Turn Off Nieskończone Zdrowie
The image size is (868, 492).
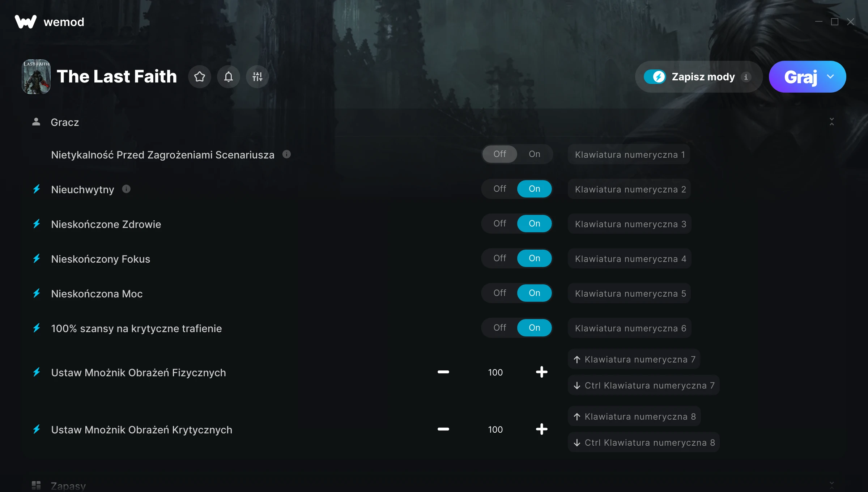click(x=500, y=224)
